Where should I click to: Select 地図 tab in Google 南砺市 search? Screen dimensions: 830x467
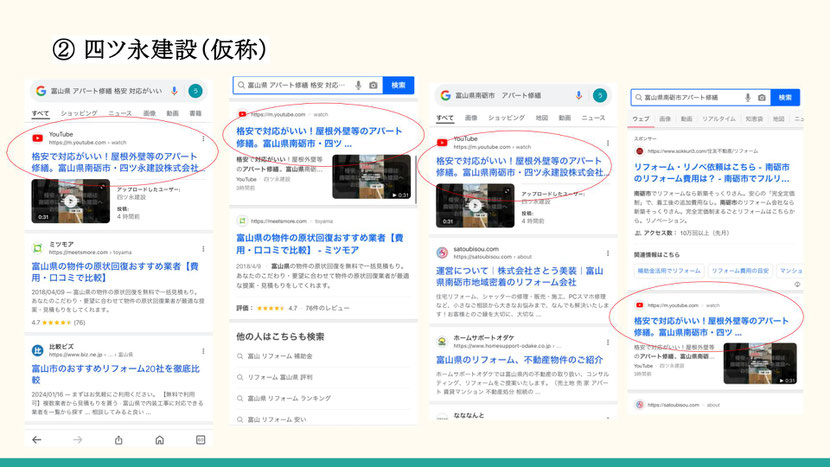542,118
